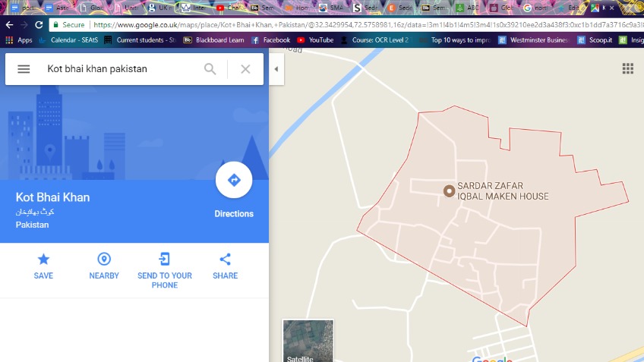Open Calendar - SEAtS bookmark
This screenshot has height=362, width=644.
tap(68, 39)
